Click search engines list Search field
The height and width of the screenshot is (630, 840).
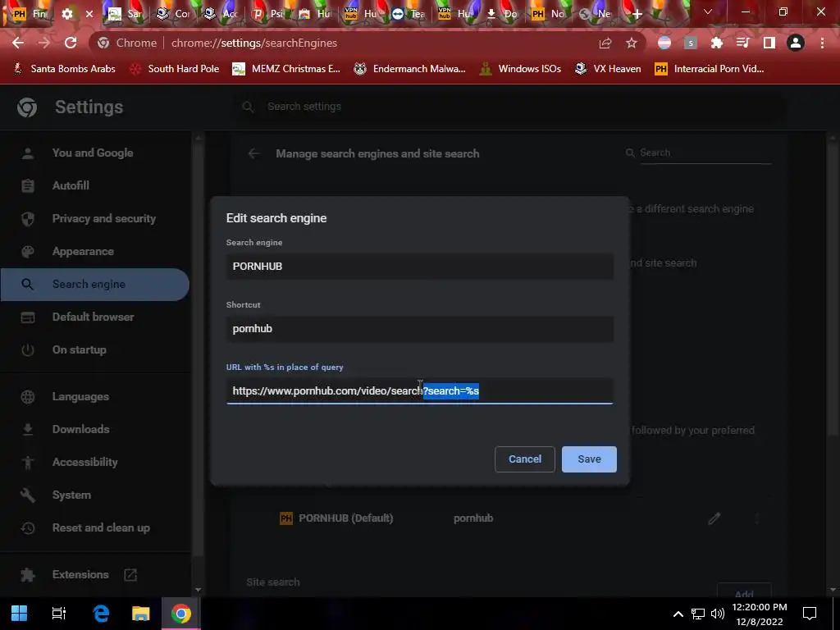(705, 153)
